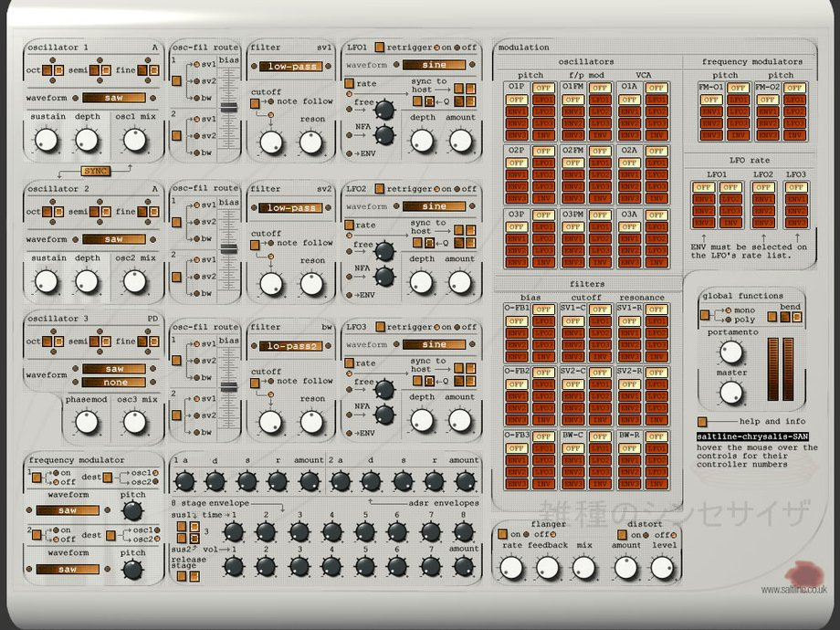Viewport: 840px width, 630px height.
Task: Click the www.saltline.co.uk website link
Action: point(793,590)
